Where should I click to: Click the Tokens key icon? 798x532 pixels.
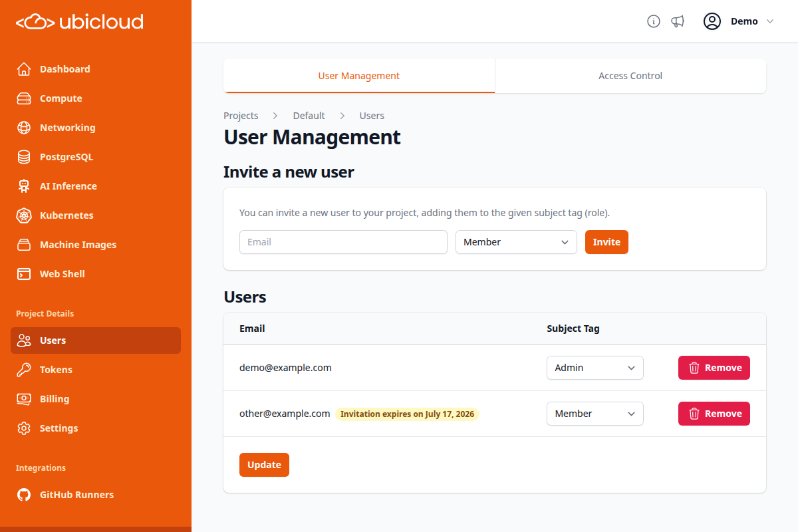pos(24,370)
